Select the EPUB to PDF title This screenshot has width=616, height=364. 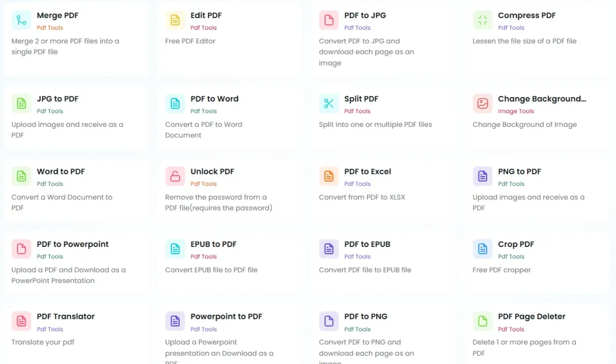pyautogui.click(x=214, y=244)
